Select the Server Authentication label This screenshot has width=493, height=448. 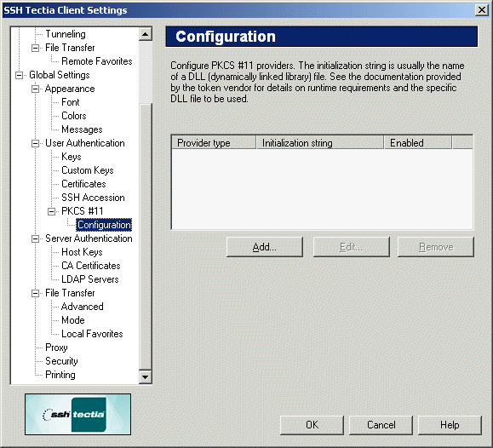click(89, 238)
